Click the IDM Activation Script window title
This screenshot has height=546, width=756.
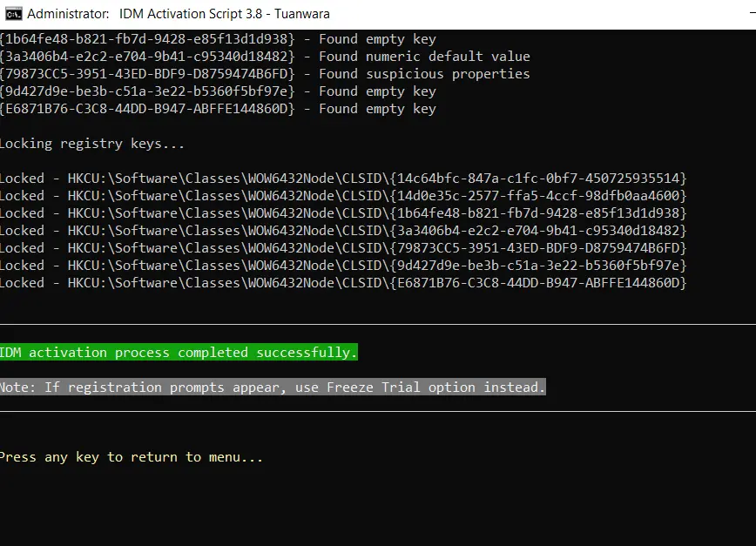pos(179,14)
